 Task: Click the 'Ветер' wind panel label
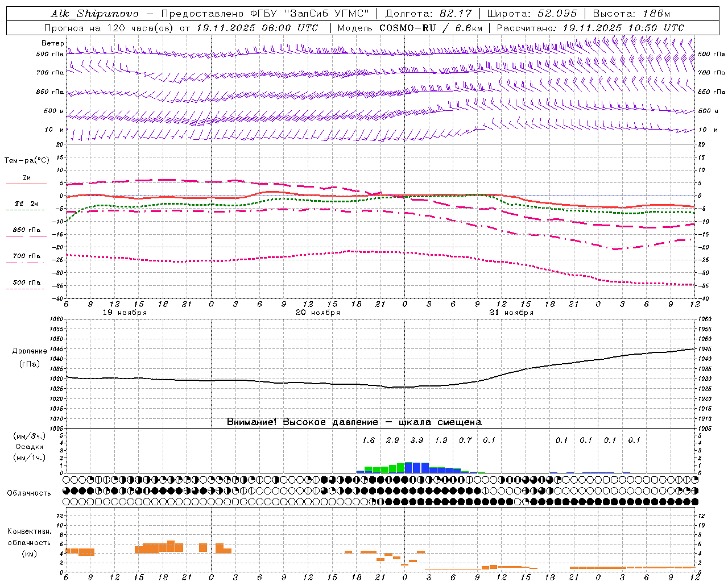pos(52,43)
